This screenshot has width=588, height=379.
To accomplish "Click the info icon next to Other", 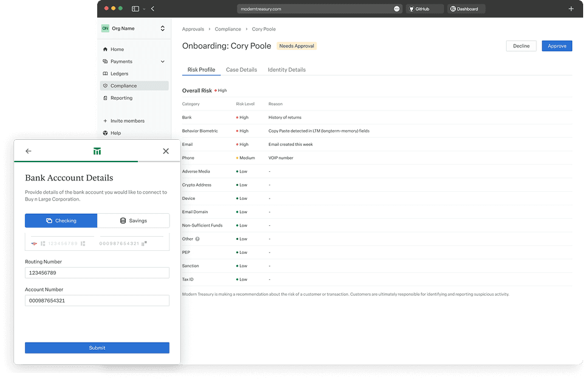I will (197, 239).
